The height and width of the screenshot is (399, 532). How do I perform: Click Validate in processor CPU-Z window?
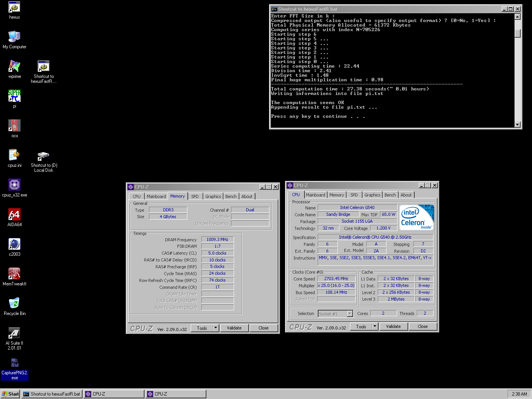coord(393,326)
